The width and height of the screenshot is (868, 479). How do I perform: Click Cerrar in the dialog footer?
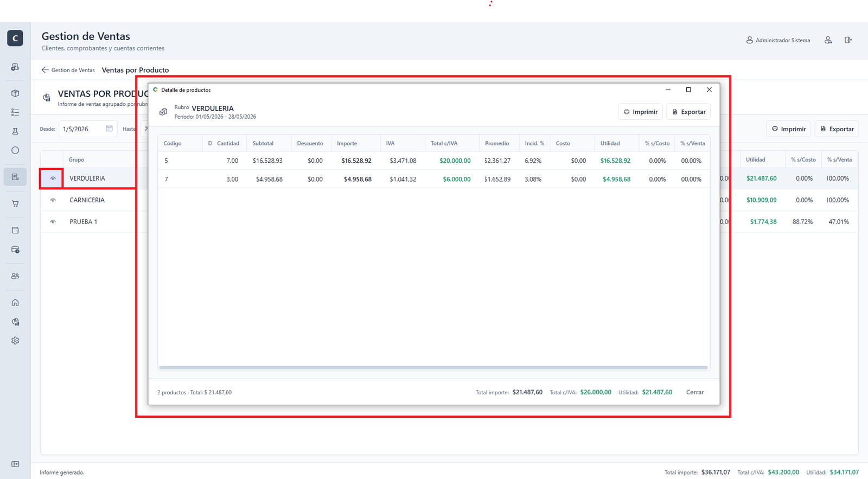pos(695,392)
